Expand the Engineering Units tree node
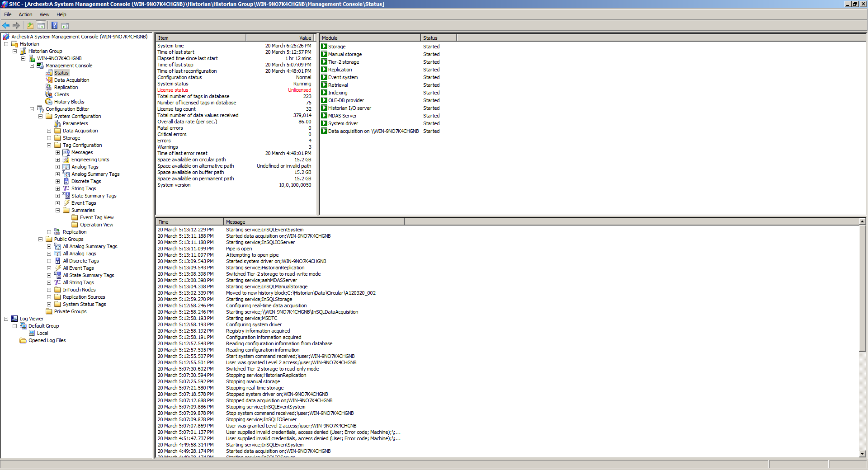Screen dimensions: 868x470 (57, 160)
